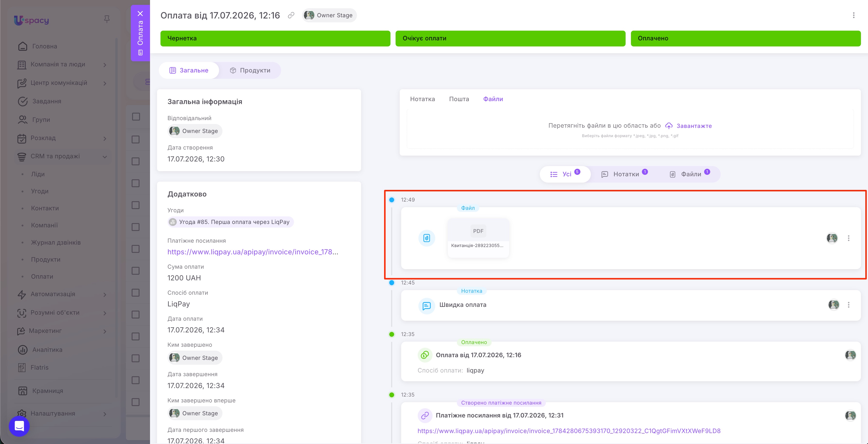Viewport: 868px width, 444px height.
Task: Open the three-dot menu in header
Action: [x=853, y=15]
